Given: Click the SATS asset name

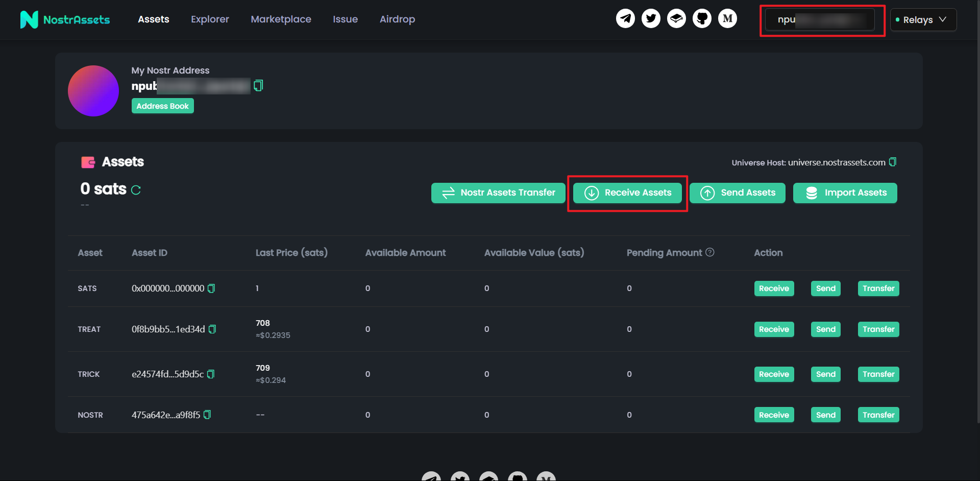Looking at the screenshot, I should point(87,288).
